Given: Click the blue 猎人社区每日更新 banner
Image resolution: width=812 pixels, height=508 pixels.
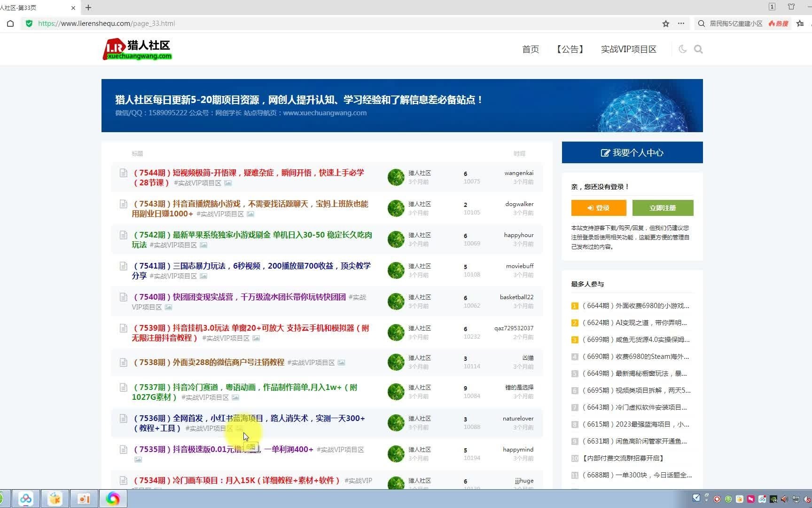Looking at the screenshot, I should point(402,105).
